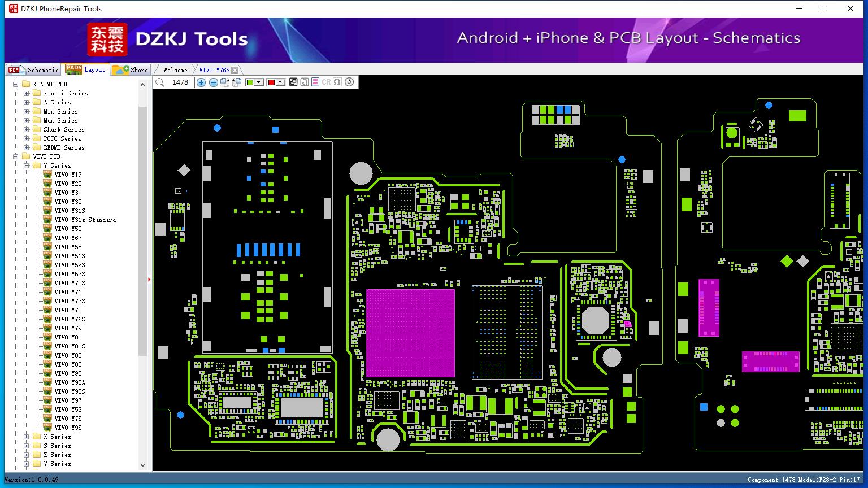Toggle the pink bars icon in the toolbar

315,82
